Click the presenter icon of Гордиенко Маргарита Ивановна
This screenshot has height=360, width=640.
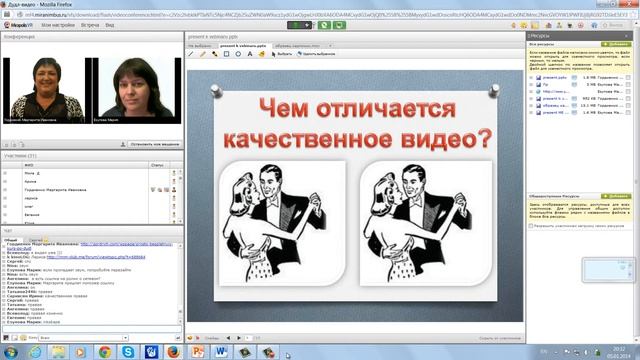point(173,190)
